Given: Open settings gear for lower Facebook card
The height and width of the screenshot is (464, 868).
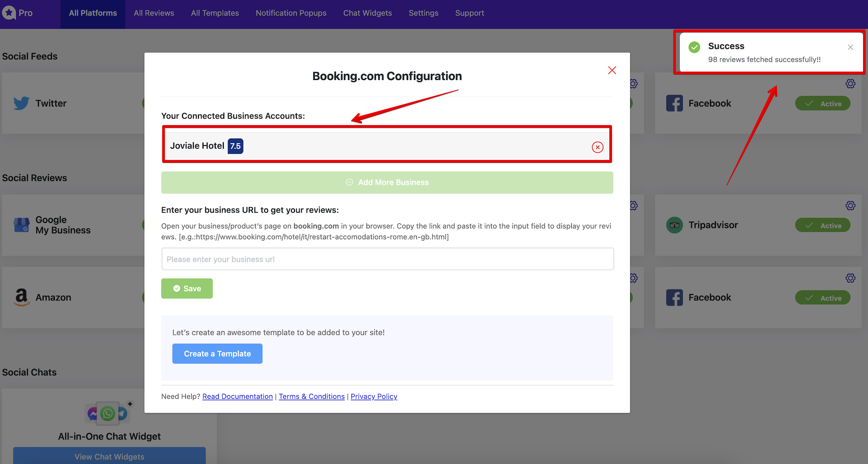Looking at the screenshot, I should pyautogui.click(x=850, y=278).
